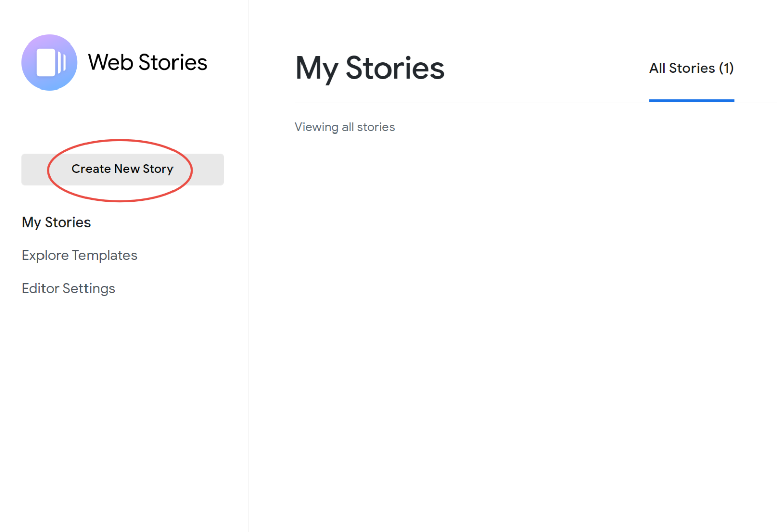The height and width of the screenshot is (532, 777).
Task: Click the My Stories page heading
Action: click(369, 69)
